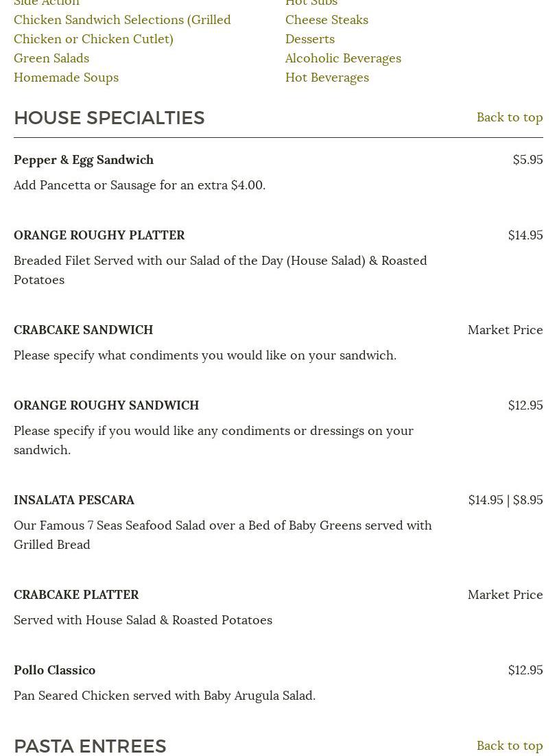Click the House Specialties section heading
This screenshot has height=756, width=557.
109,118
